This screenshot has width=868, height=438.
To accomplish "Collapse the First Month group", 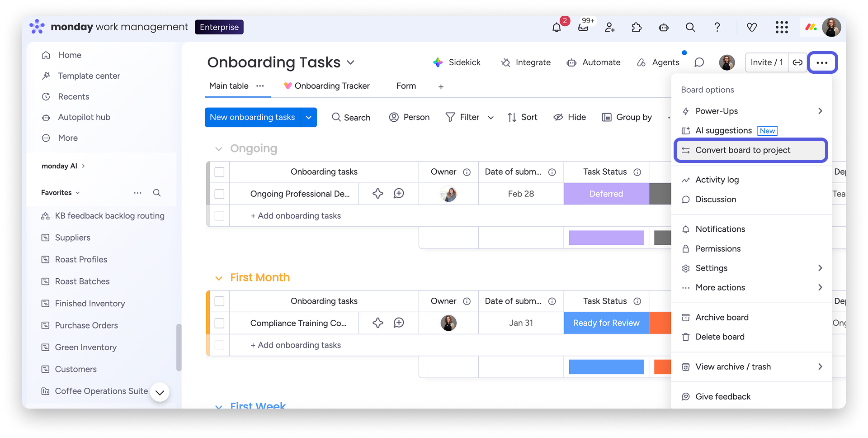I will click(219, 278).
